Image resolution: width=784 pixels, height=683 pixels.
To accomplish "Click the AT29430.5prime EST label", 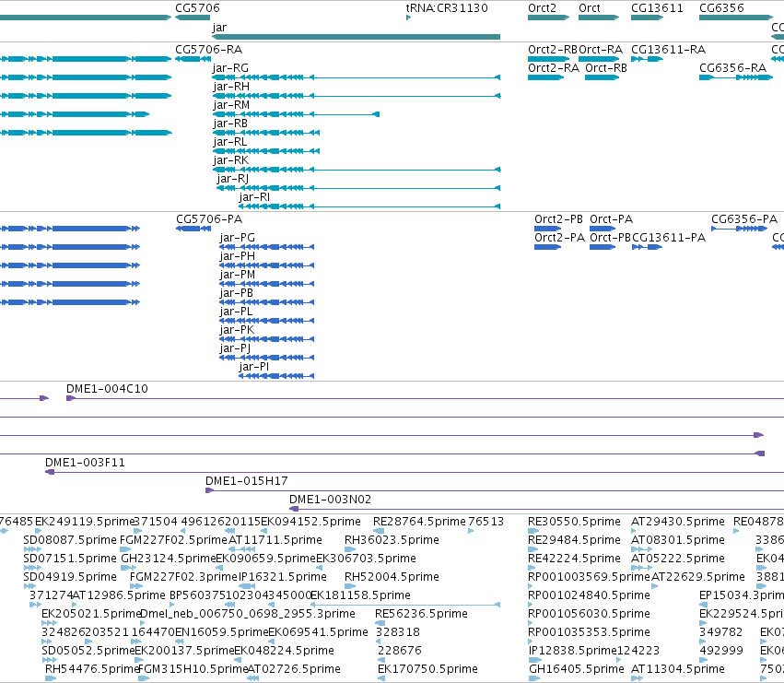I will pos(677,522).
